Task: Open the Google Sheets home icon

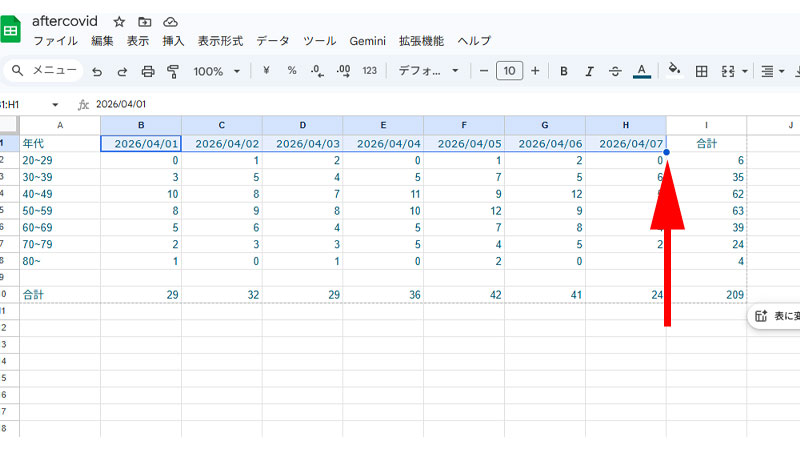Action: (10, 30)
